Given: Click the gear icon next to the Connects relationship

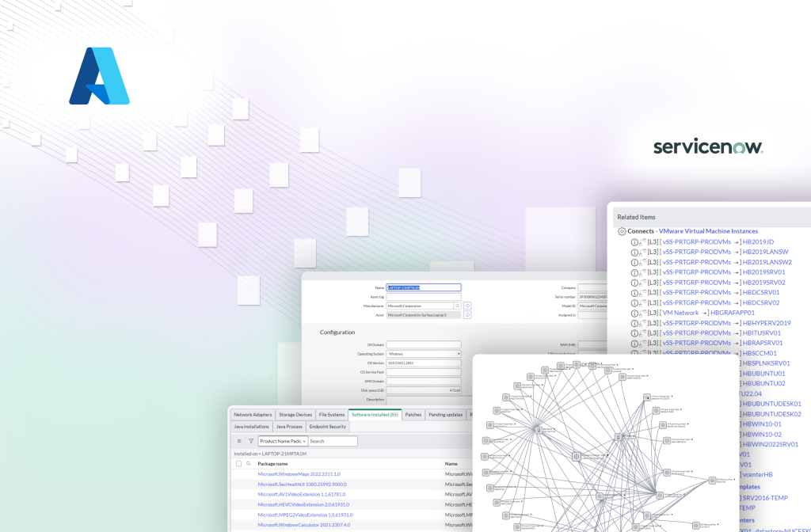Looking at the screenshot, I should [620, 231].
